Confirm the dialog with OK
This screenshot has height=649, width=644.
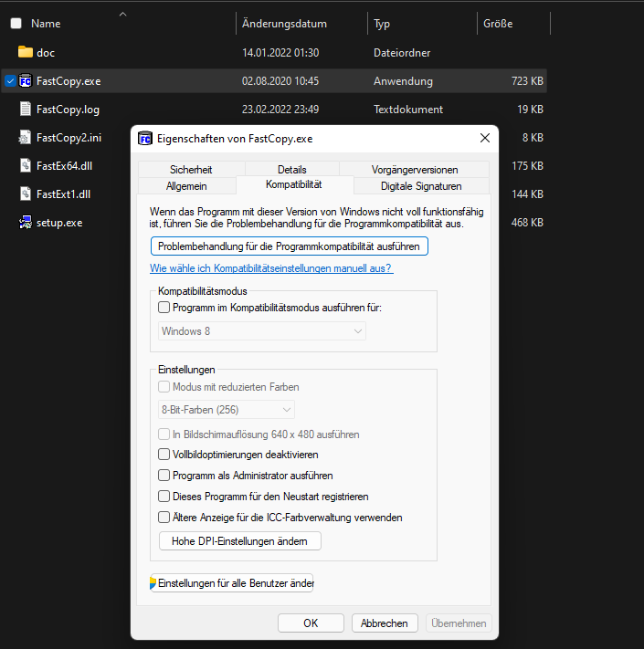[311, 623]
